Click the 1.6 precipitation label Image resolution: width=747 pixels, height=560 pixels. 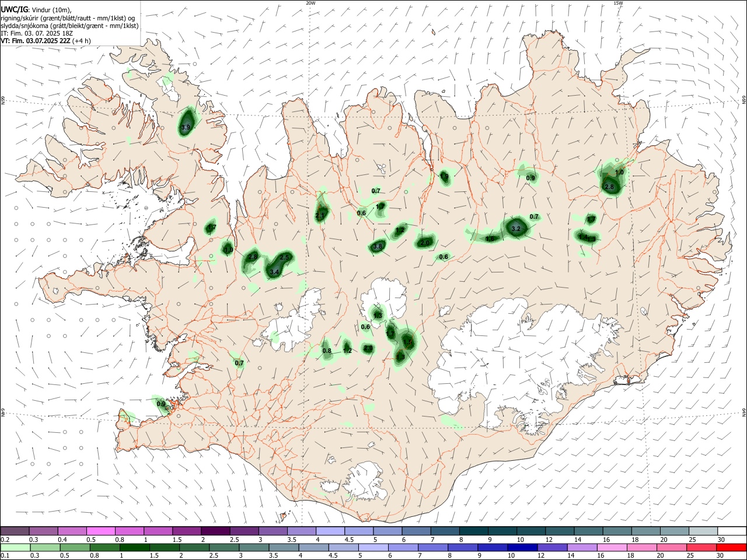pyautogui.click(x=490, y=239)
